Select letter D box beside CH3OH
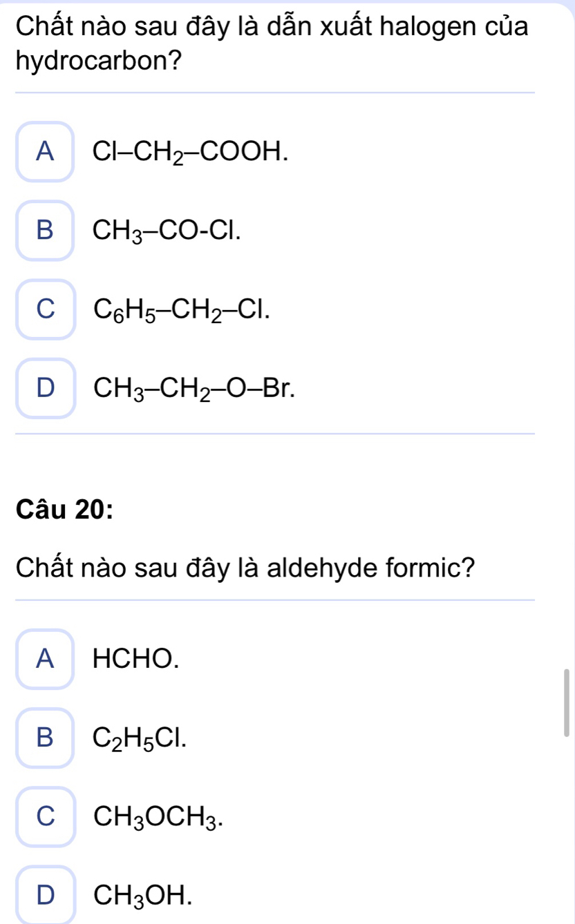 [x=46, y=896]
